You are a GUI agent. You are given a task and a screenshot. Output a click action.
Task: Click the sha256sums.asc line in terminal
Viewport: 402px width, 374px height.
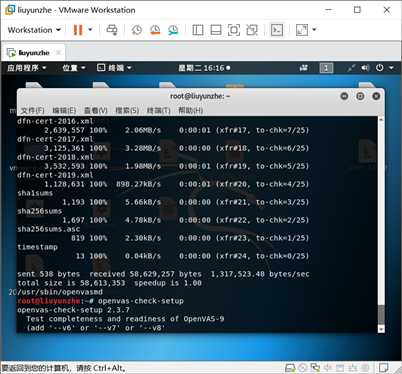(49, 229)
